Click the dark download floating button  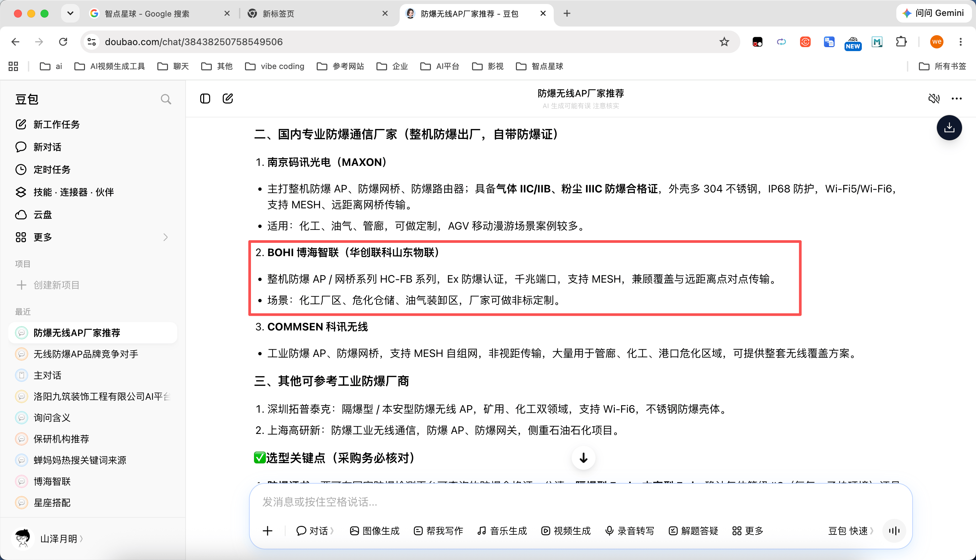pos(949,128)
